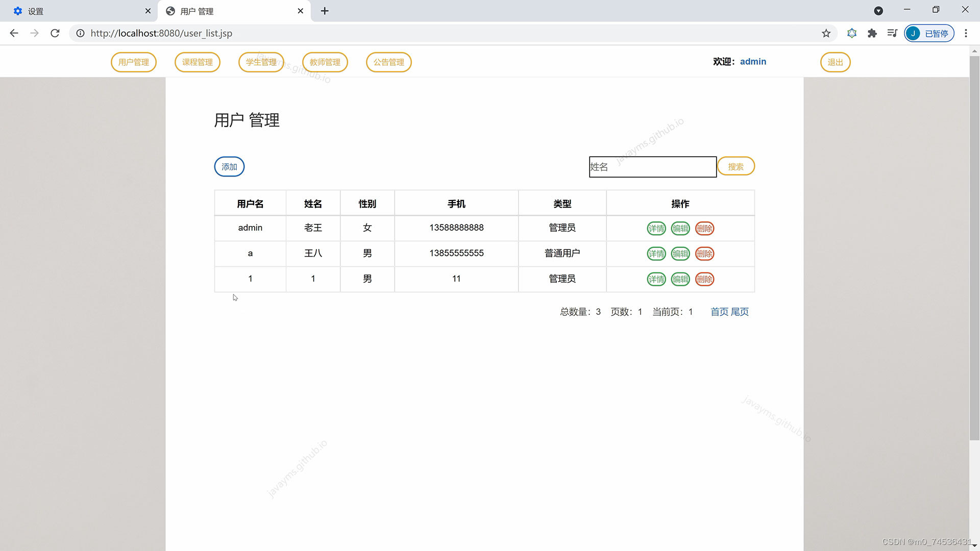Select the 用户 管理 browser tab
Viewport: 980px width, 551px height.
click(235, 11)
